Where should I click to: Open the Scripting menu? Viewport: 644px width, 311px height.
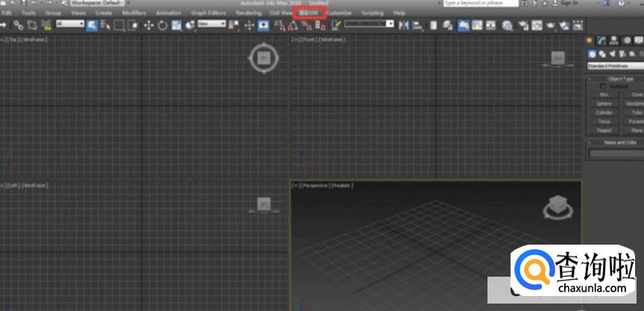(373, 13)
